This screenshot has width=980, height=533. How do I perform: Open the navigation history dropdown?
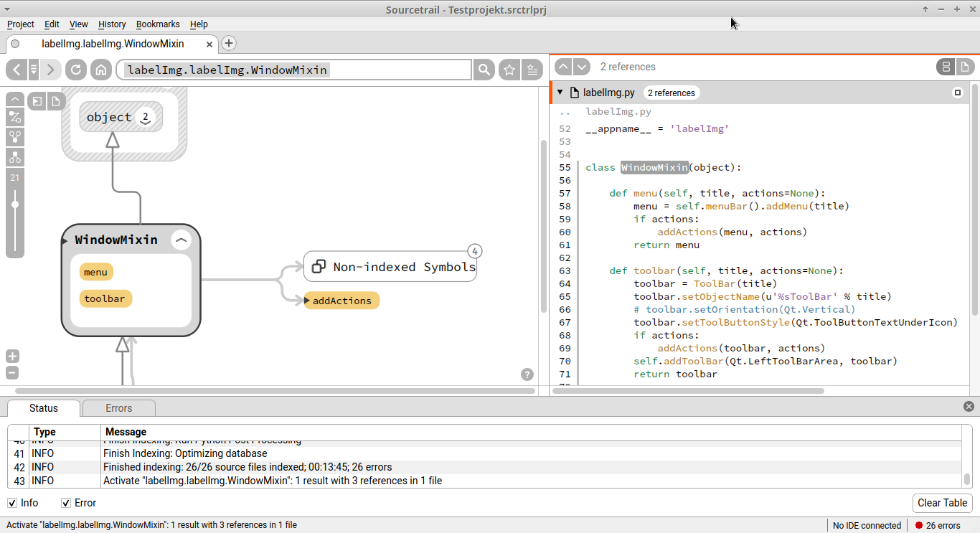(34, 70)
